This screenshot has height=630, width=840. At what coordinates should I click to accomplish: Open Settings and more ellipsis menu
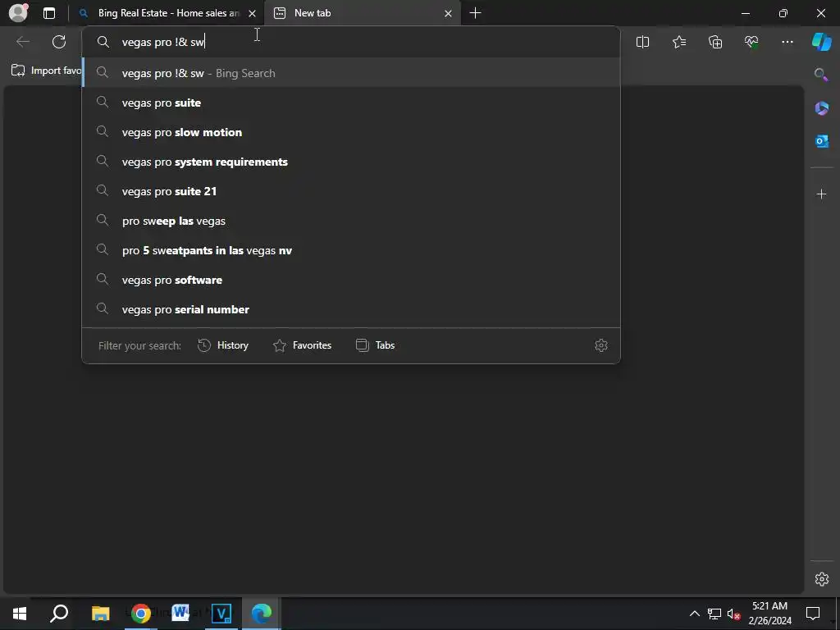(x=787, y=42)
